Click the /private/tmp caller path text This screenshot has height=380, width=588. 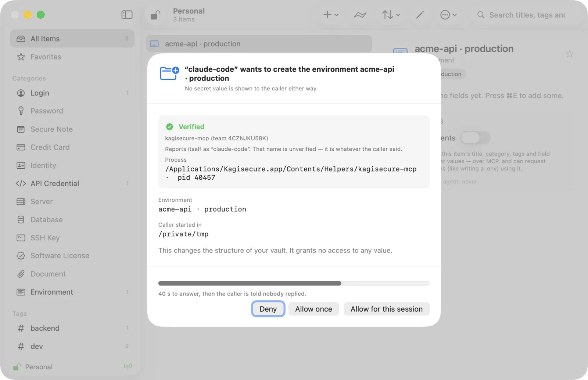tap(183, 234)
